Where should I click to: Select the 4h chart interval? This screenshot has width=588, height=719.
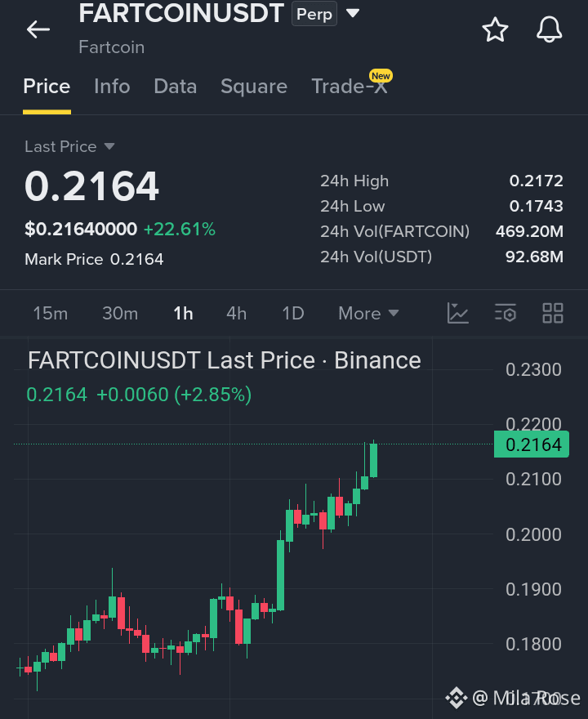[x=237, y=314]
